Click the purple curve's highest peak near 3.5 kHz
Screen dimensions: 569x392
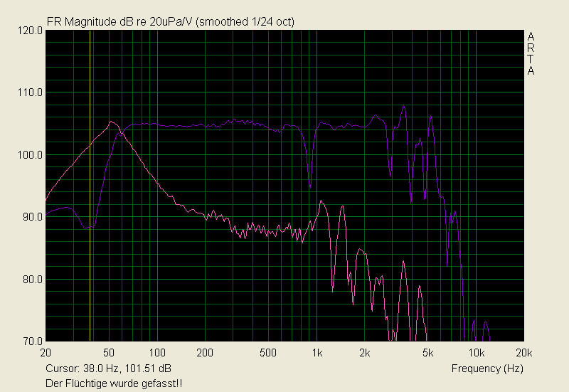(x=403, y=106)
